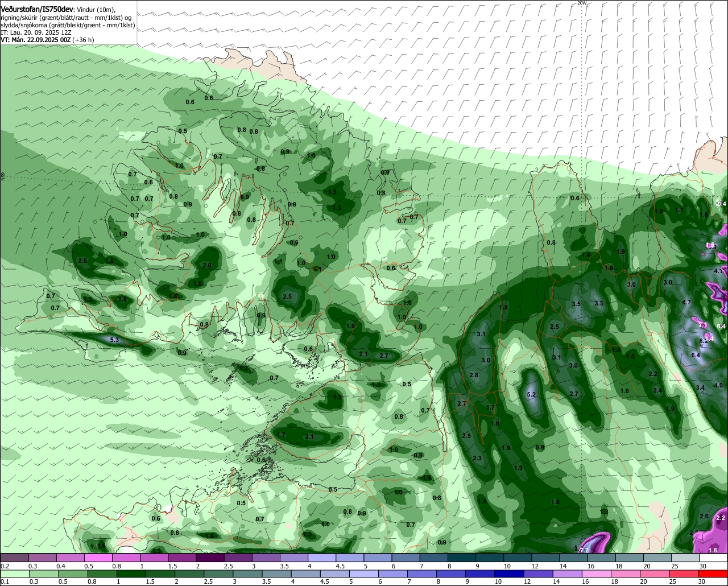Screen dimensions: 728x586
Task: Click the 2.6 precipitation value on the map
Action: pos(704,516)
